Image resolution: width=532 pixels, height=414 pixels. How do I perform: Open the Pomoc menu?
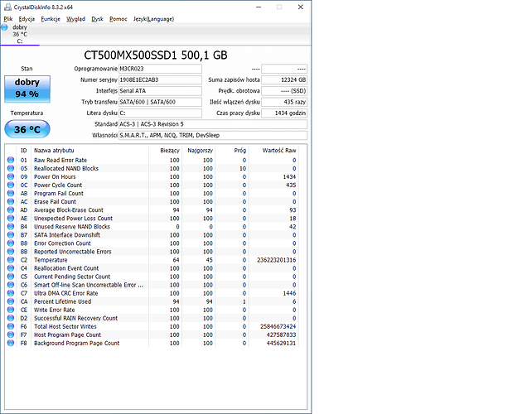coord(118,19)
